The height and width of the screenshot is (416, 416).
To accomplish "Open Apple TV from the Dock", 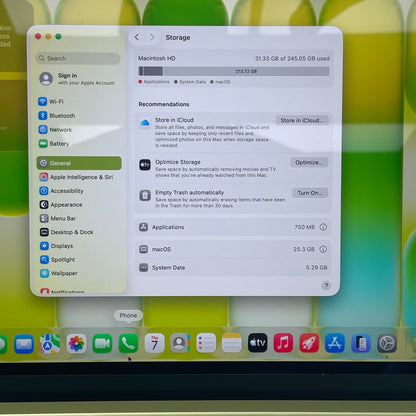I will [258, 343].
